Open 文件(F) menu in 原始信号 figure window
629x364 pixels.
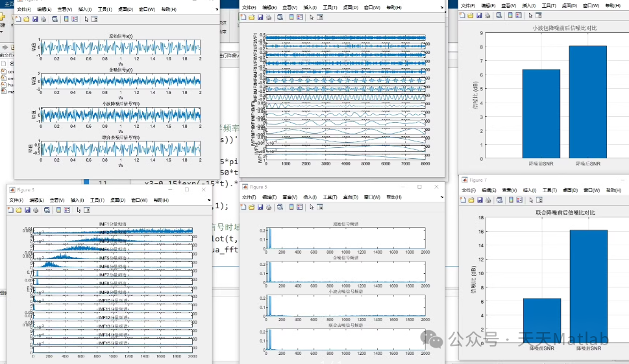coord(24,9)
